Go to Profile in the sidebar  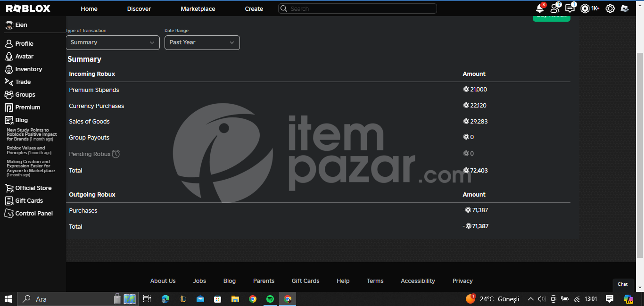19,44
